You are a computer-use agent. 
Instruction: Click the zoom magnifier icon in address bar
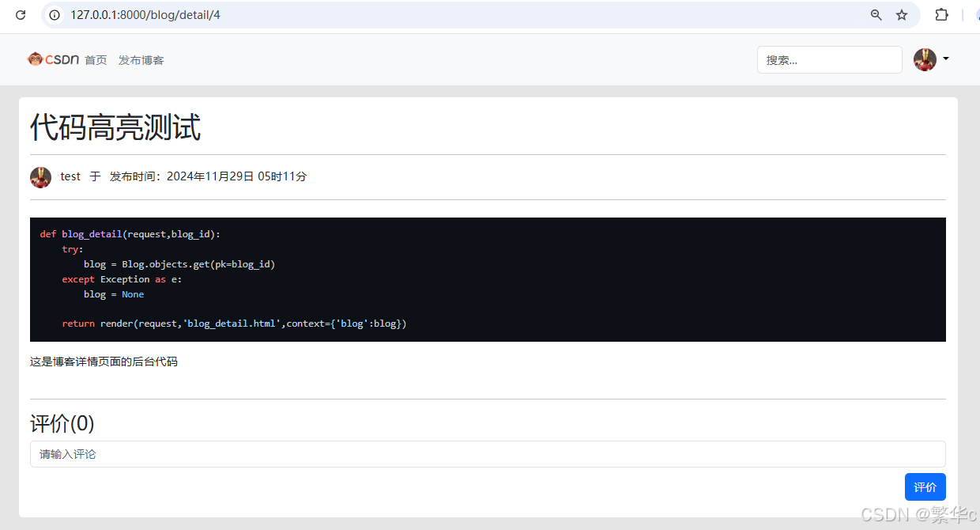click(876, 14)
